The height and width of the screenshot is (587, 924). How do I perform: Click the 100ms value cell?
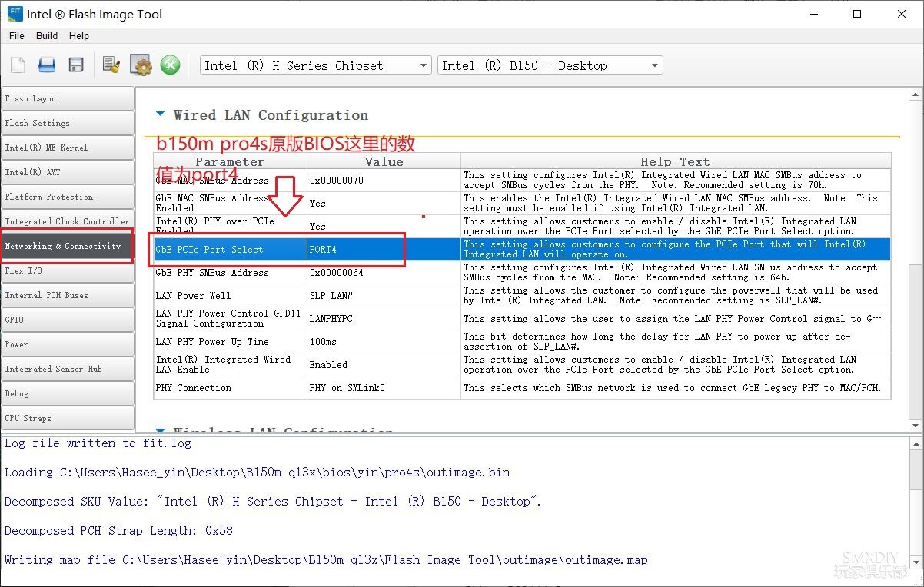click(384, 342)
